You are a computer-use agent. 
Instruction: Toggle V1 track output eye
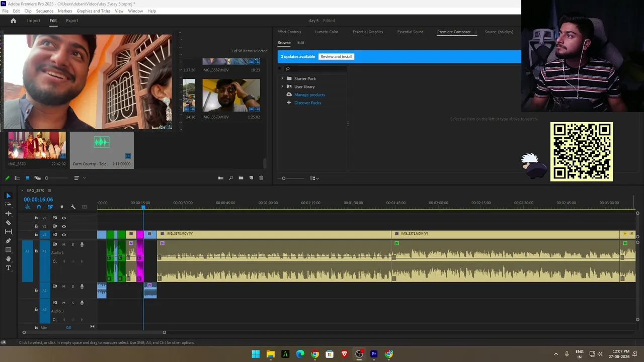coord(64,235)
